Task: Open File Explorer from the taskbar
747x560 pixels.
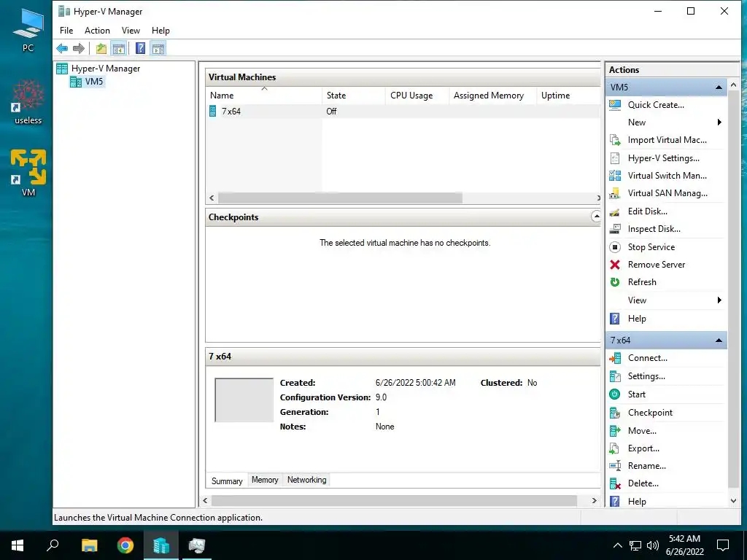Action: point(89,545)
